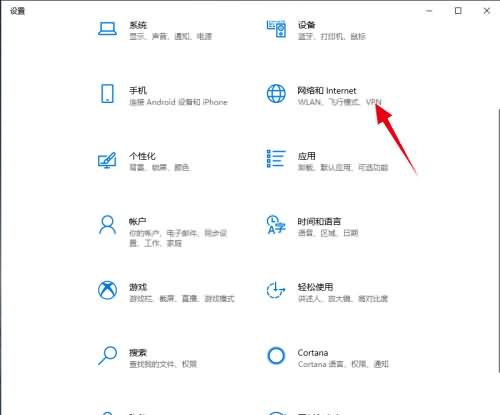Click the 背景、锁屏、颜色 description
Viewport: 500px width, 415px height.
tap(159, 167)
